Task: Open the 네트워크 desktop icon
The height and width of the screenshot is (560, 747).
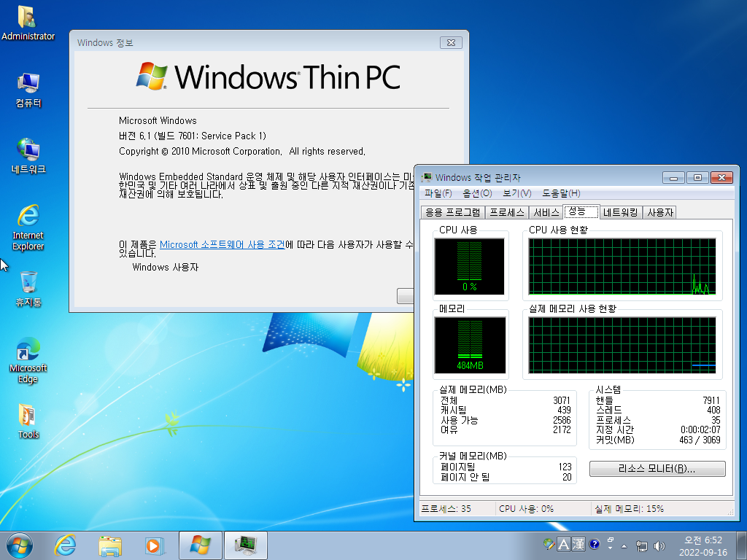Action: [x=28, y=156]
